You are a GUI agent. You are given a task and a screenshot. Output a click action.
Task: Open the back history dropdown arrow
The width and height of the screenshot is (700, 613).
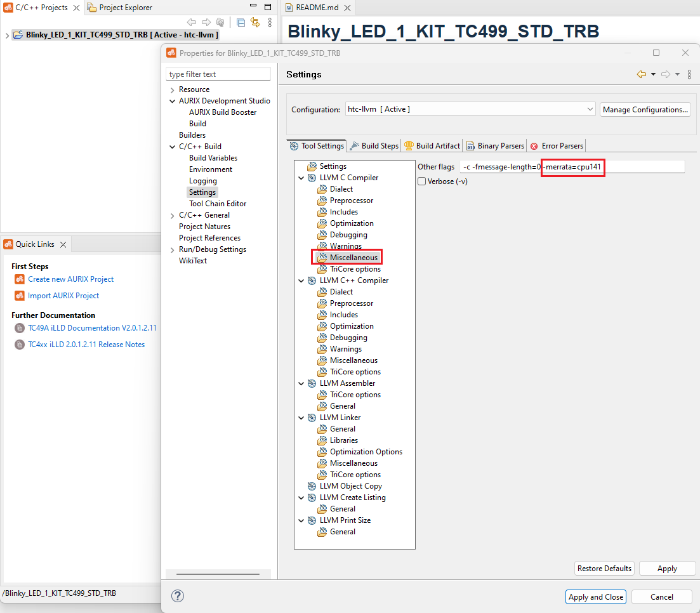coord(654,74)
